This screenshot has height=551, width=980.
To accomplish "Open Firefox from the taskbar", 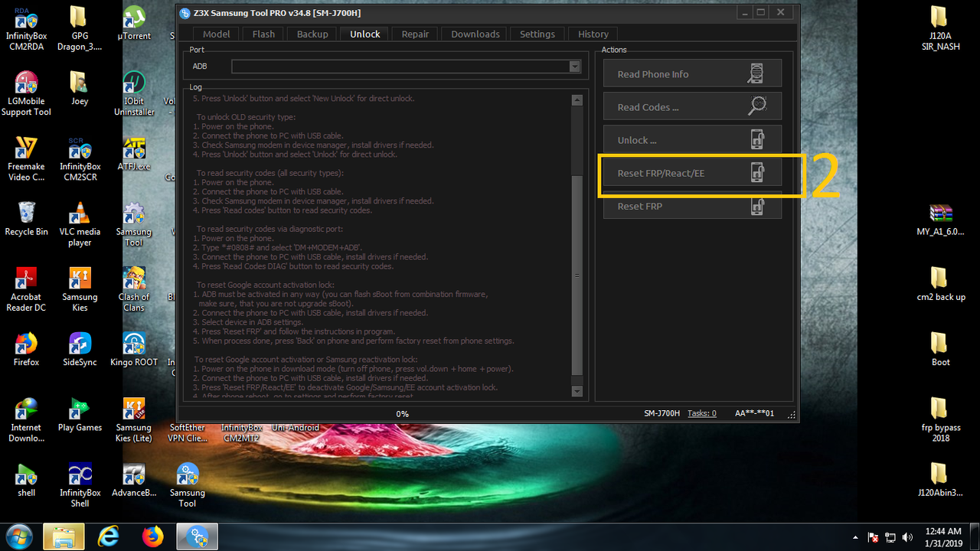I will coord(153,536).
